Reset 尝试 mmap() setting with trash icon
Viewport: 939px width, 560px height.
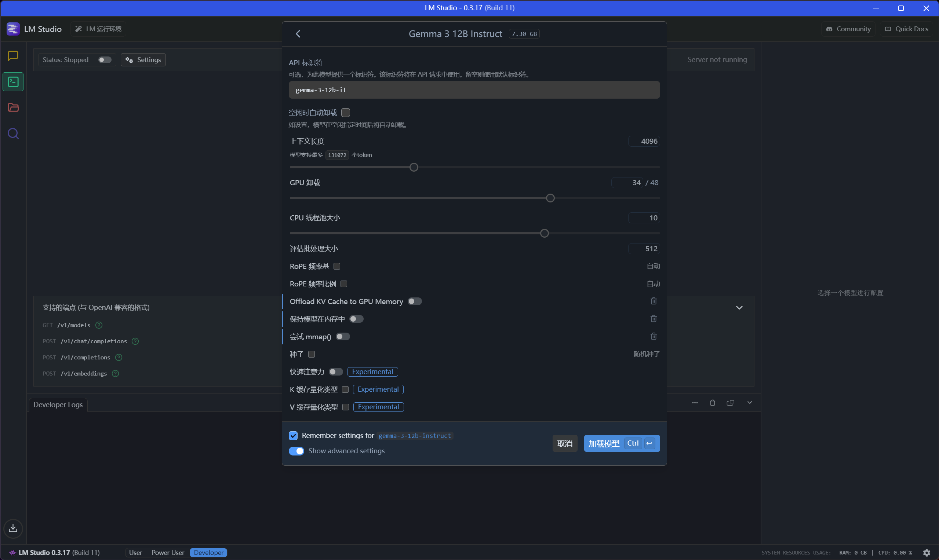654,336
